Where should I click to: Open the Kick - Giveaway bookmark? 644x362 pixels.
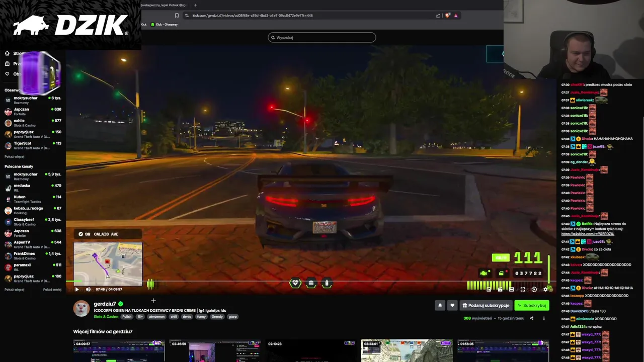(x=164, y=25)
